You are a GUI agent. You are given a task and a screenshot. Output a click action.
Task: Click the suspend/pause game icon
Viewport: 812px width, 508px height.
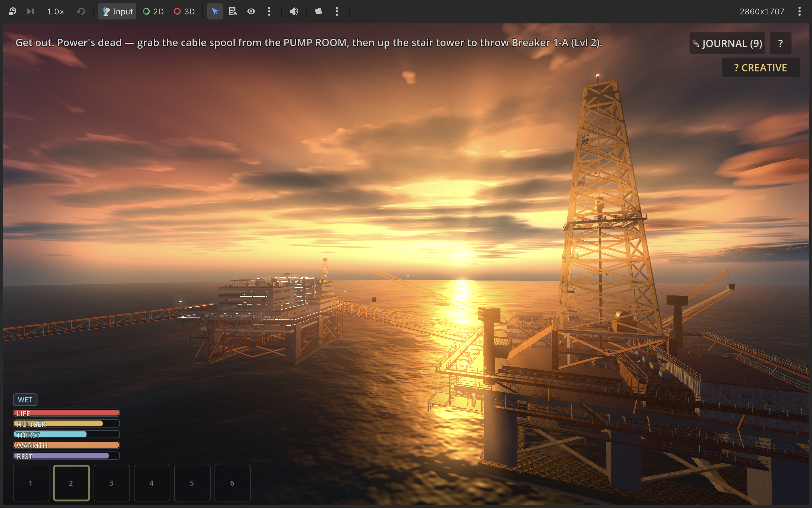[12, 11]
